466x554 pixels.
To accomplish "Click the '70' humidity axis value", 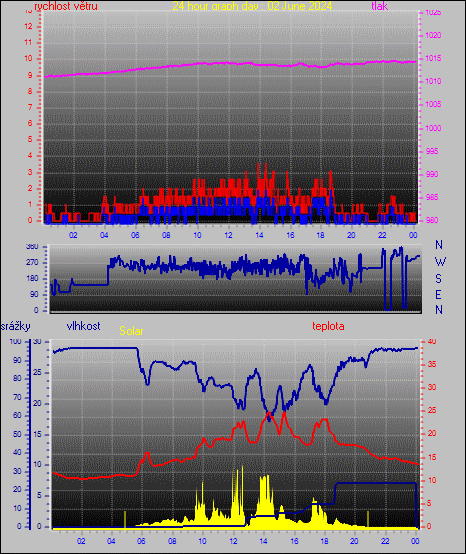I will [17, 397].
